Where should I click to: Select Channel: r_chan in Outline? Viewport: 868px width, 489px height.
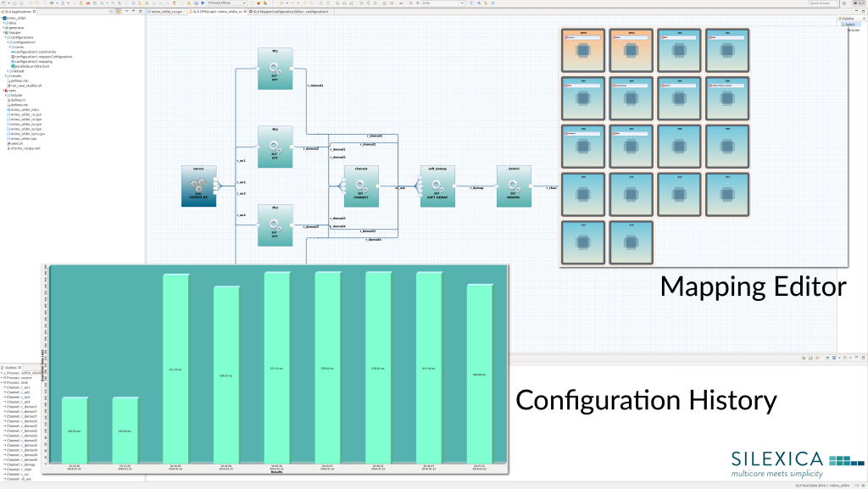click(x=22, y=470)
